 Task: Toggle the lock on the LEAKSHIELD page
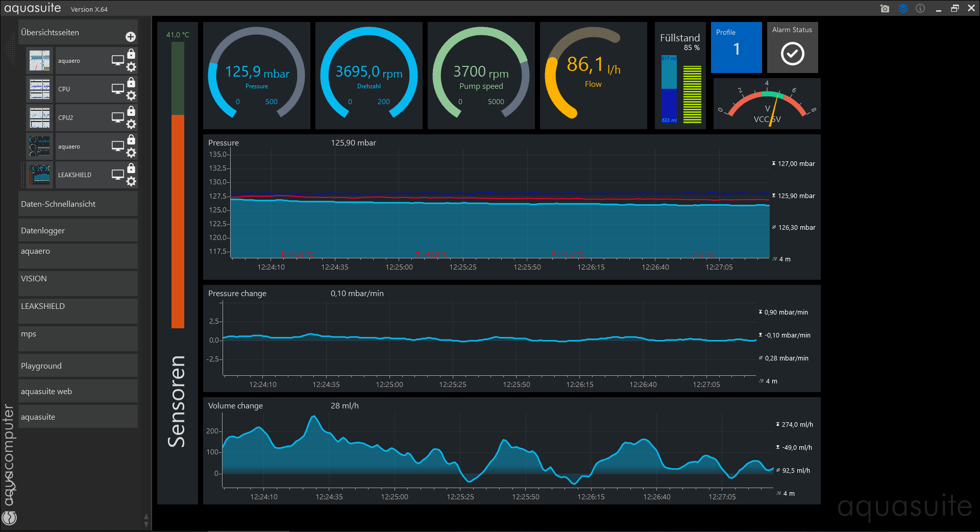[x=131, y=168]
